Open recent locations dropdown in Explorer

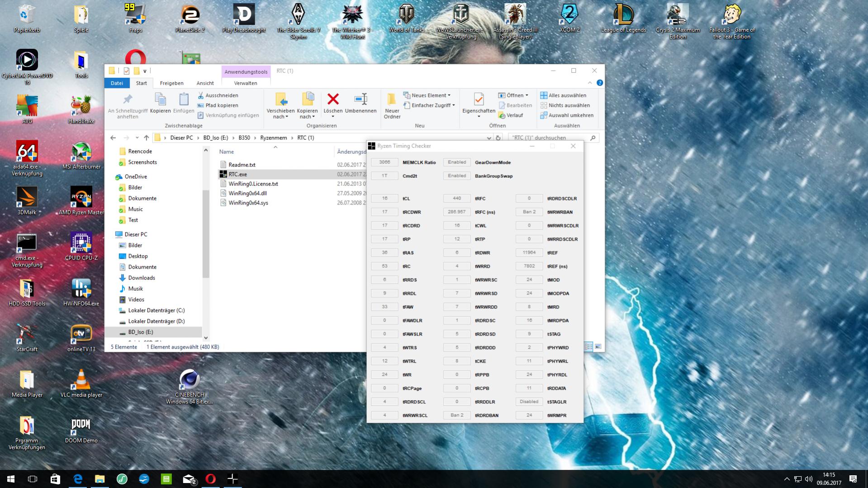[x=137, y=138]
